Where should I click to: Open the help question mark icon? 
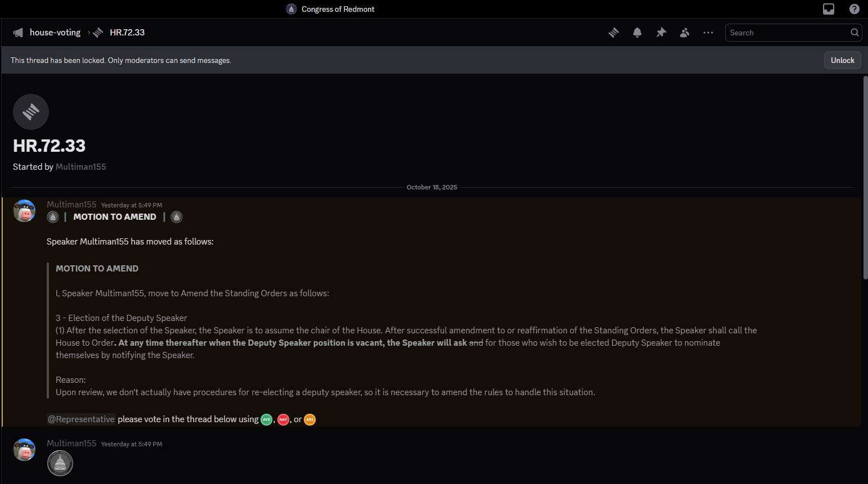point(854,9)
